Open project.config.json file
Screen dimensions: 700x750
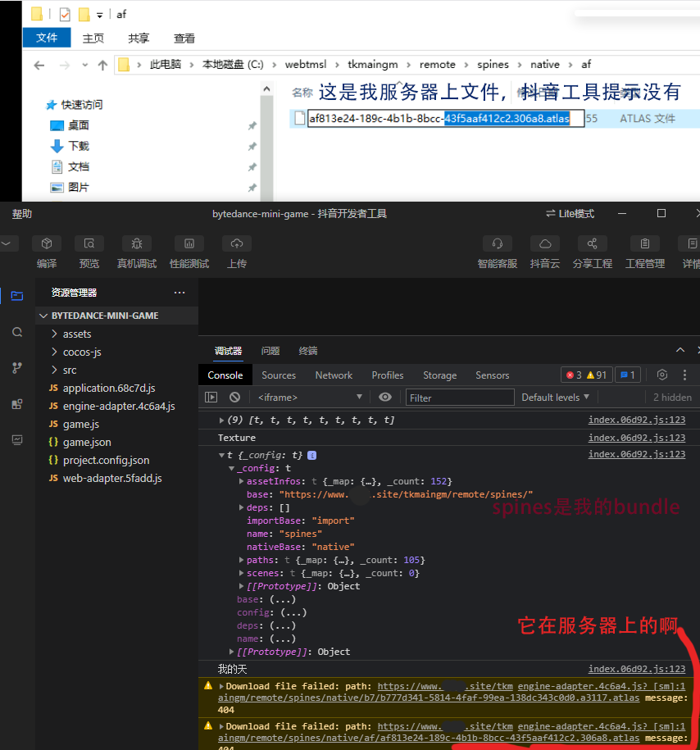coord(107,460)
